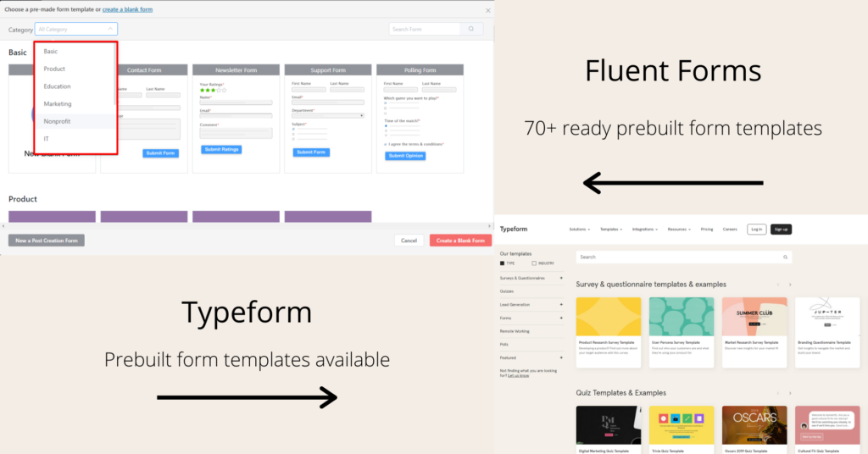Choose Education from the category list
The width and height of the screenshot is (868, 454).
pos(75,86)
